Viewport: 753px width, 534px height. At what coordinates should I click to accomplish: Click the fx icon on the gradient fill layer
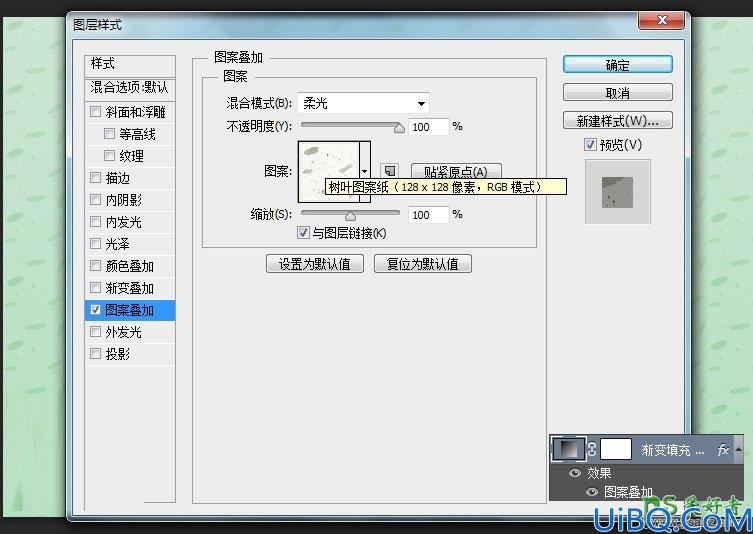(x=723, y=450)
